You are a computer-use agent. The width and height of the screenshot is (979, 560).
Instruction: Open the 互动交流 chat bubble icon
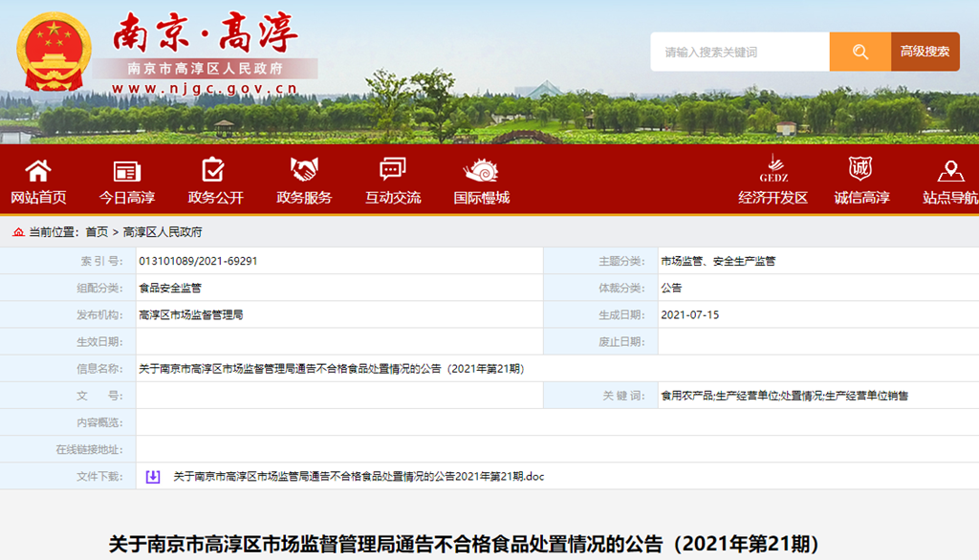coord(392,171)
